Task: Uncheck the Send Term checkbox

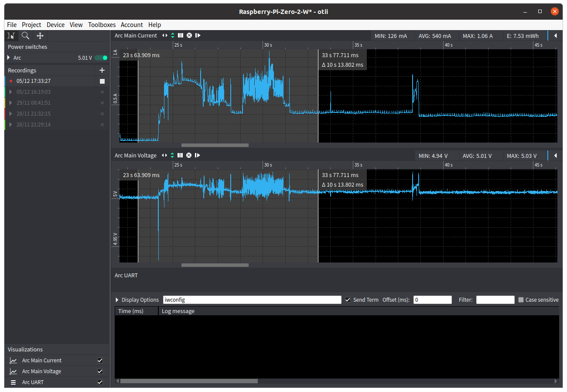Action: click(x=348, y=300)
